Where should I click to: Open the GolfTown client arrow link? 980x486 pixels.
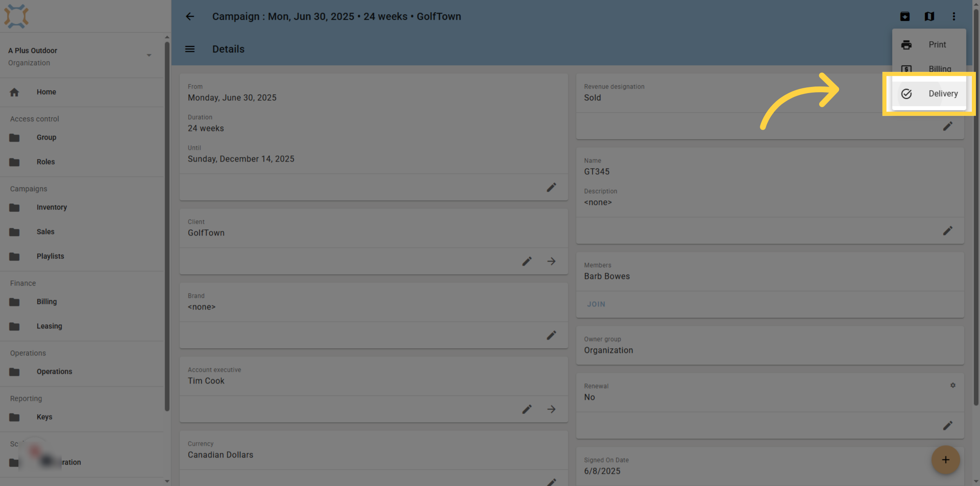(x=551, y=261)
